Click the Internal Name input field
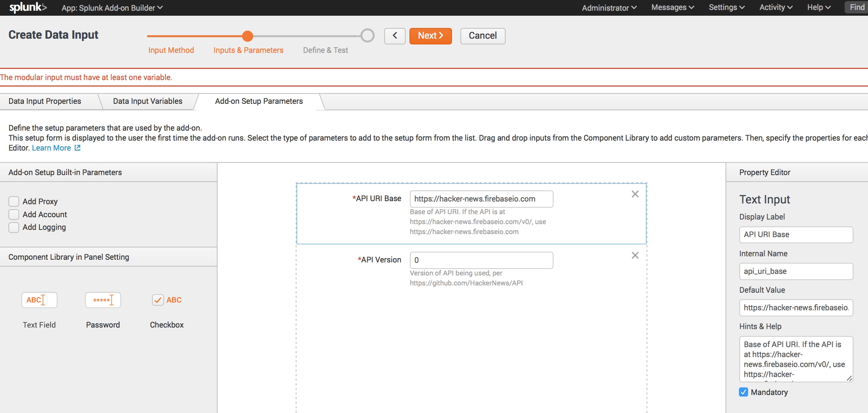 coord(796,271)
